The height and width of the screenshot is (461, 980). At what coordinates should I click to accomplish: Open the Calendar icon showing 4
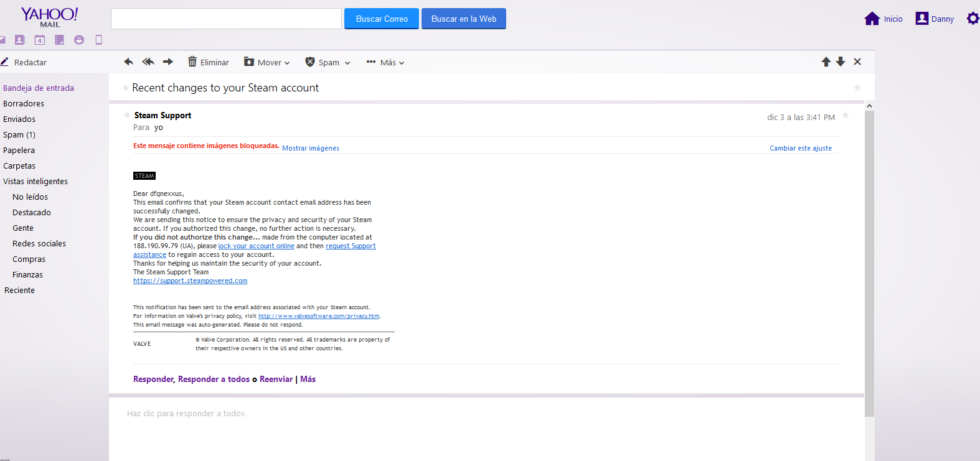pyautogui.click(x=40, y=40)
